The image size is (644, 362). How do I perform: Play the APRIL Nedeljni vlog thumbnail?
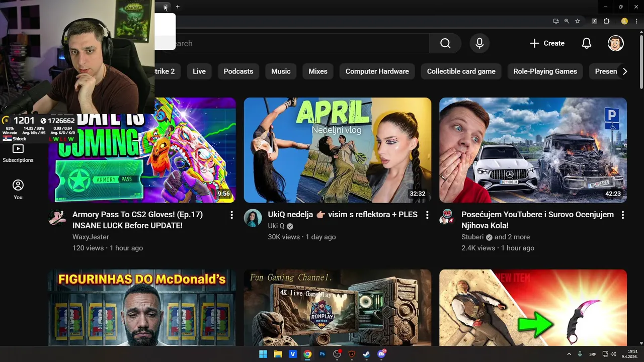coord(338,150)
